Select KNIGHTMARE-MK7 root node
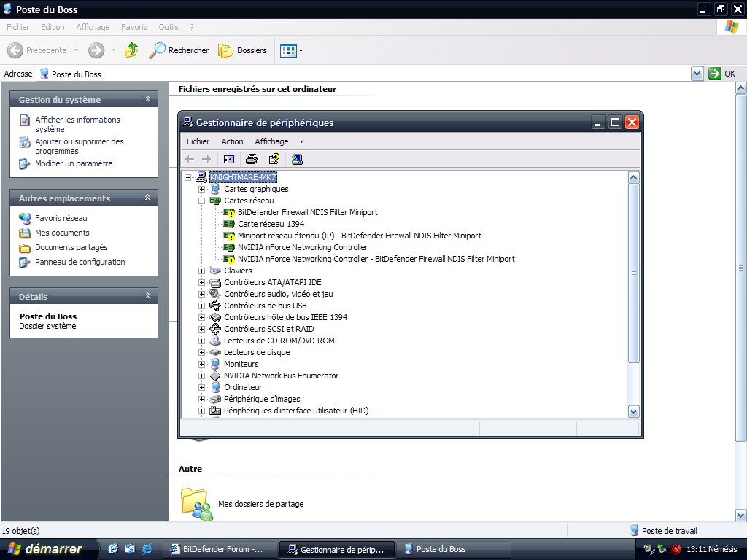Viewport: 747px width, 560px height. coord(243,177)
